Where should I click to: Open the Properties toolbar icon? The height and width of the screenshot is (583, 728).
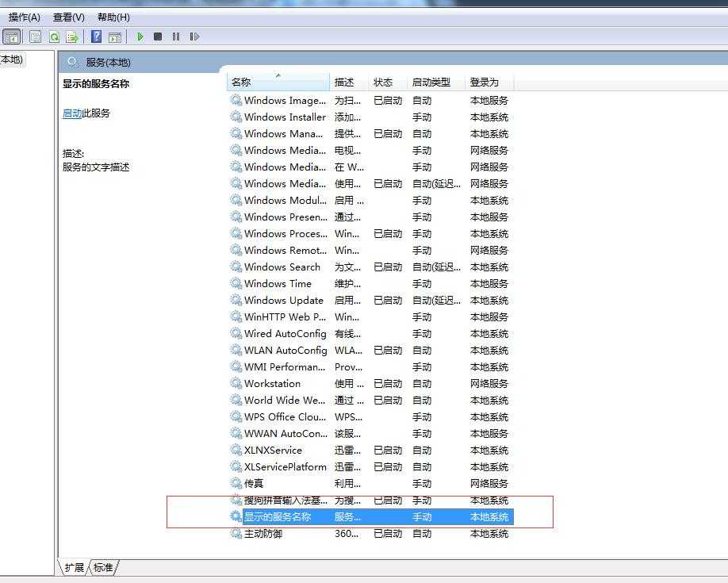[35, 36]
